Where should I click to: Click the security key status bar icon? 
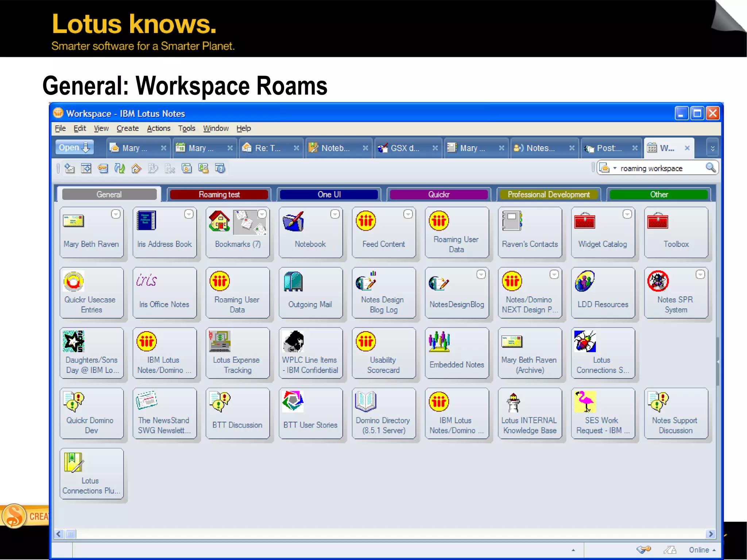(x=644, y=550)
